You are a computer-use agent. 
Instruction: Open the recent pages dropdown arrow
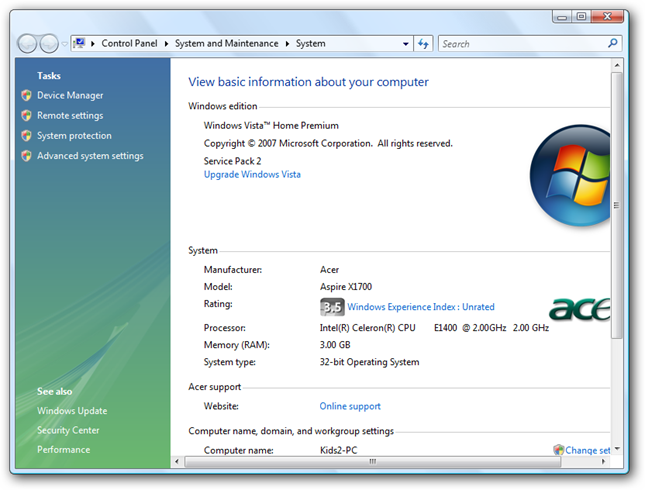[65, 44]
